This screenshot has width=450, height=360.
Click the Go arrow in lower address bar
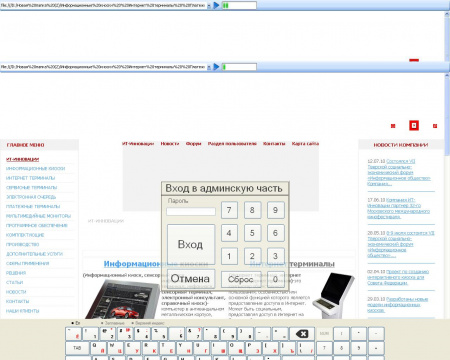coord(216,67)
